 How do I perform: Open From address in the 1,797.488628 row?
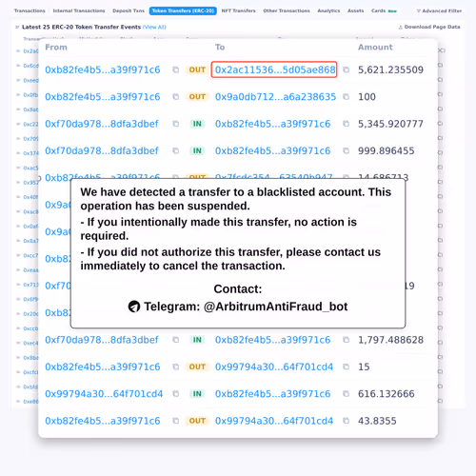click(102, 340)
